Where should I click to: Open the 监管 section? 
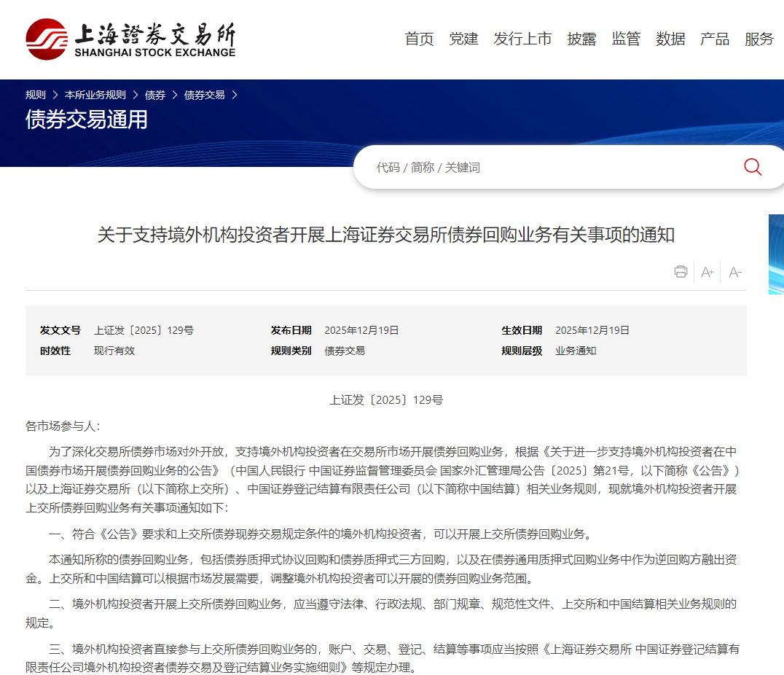pos(626,39)
